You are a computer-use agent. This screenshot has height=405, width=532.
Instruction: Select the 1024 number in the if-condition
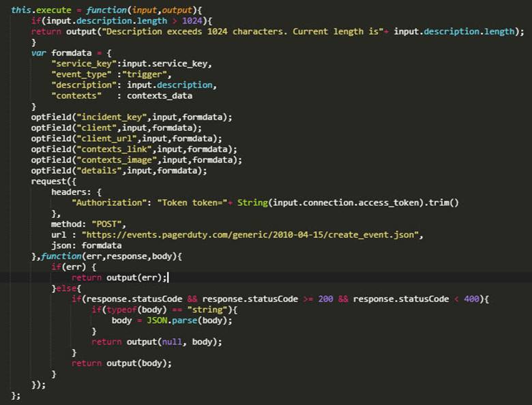tap(192, 20)
